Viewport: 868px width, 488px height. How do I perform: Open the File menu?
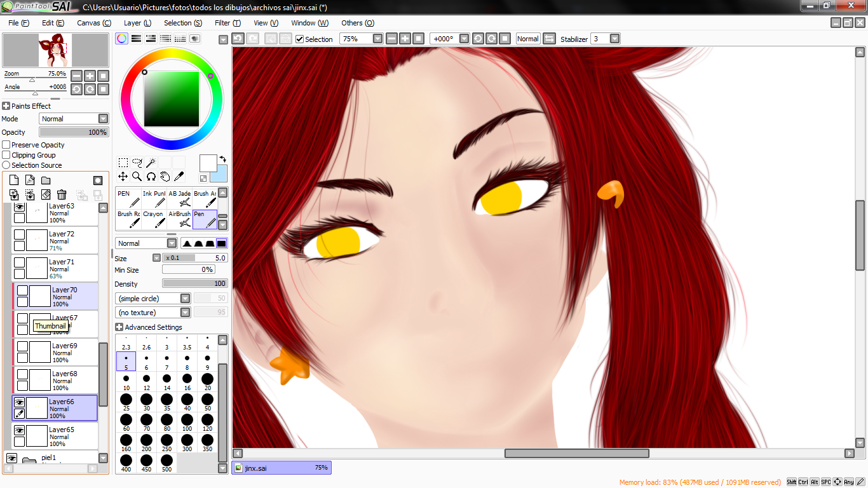19,23
